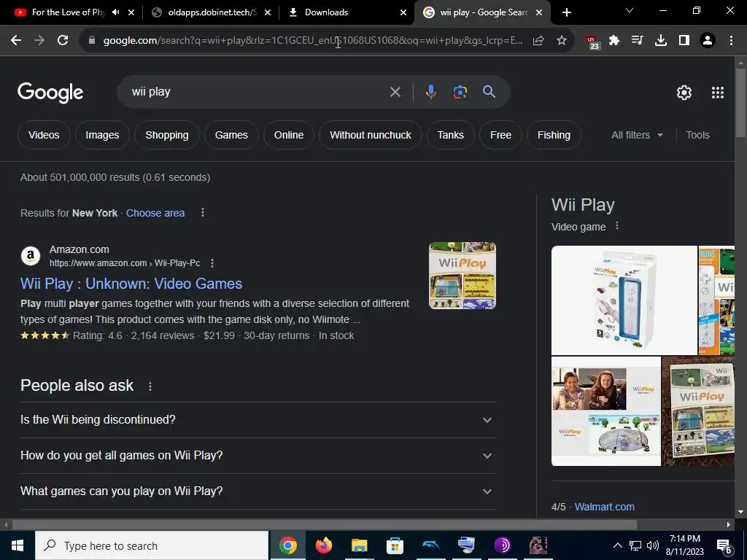The height and width of the screenshot is (560, 747).
Task: Open options dots beside Amazon URL
Action: pos(212,262)
